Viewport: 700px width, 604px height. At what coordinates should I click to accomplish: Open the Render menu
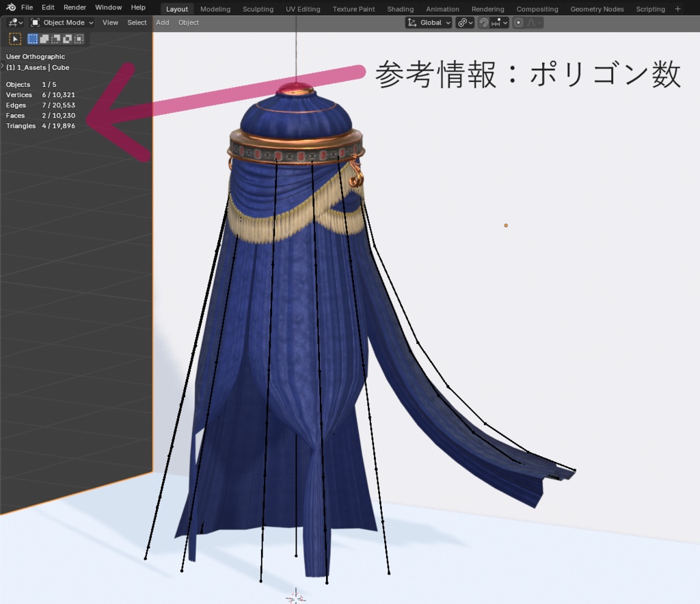[x=75, y=7]
